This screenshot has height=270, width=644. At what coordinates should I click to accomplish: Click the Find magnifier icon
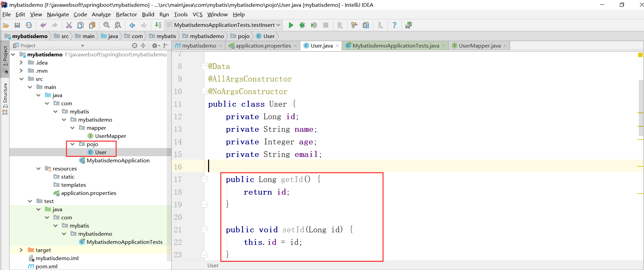pos(106,25)
